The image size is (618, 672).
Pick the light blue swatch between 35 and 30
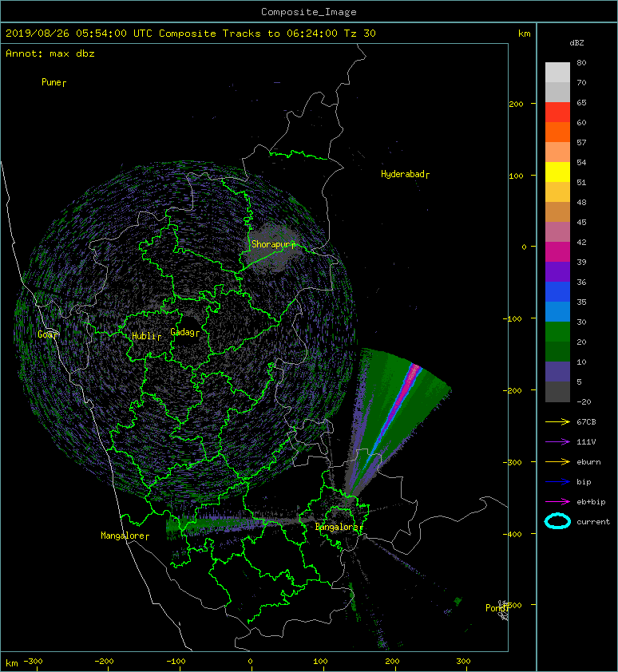click(x=557, y=311)
